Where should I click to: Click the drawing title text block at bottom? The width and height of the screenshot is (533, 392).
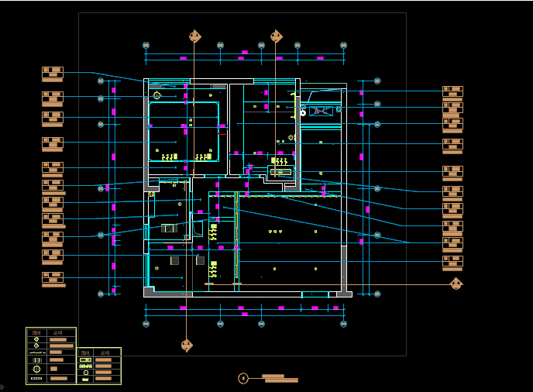[280, 378]
